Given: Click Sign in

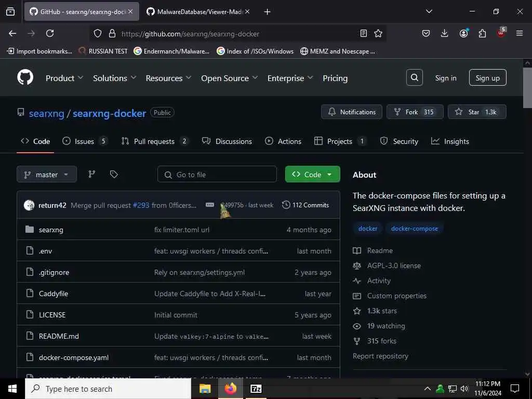Looking at the screenshot, I should tap(445, 78).
